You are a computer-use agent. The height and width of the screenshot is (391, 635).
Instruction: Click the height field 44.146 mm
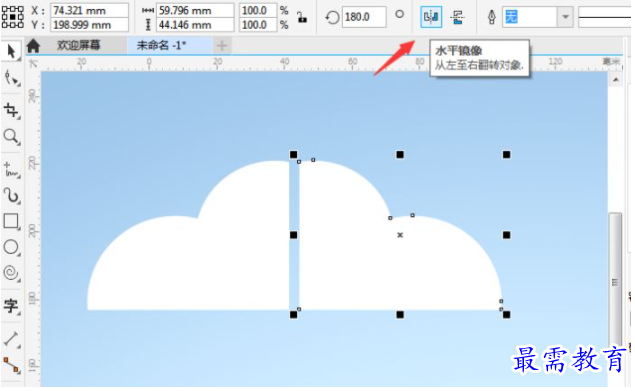click(x=195, y=25)
